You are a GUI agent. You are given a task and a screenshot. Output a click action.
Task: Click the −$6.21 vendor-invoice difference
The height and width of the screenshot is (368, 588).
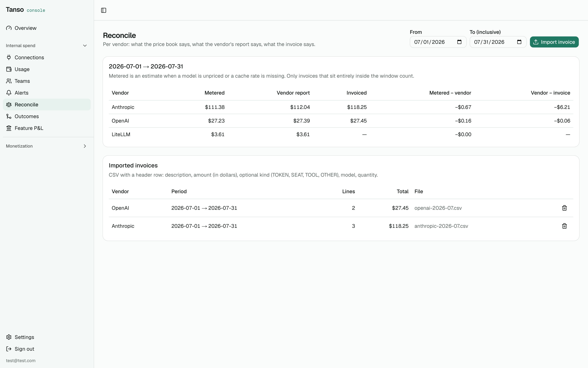click(562, 107)
